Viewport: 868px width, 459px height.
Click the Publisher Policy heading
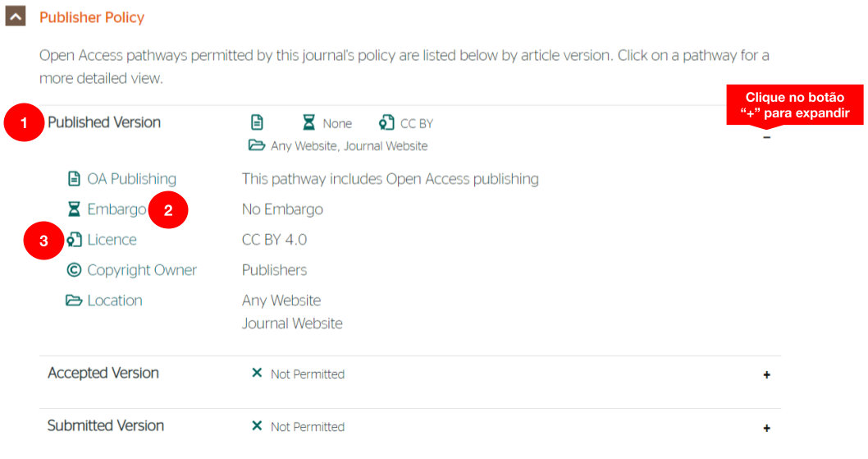tap(91, 17)
